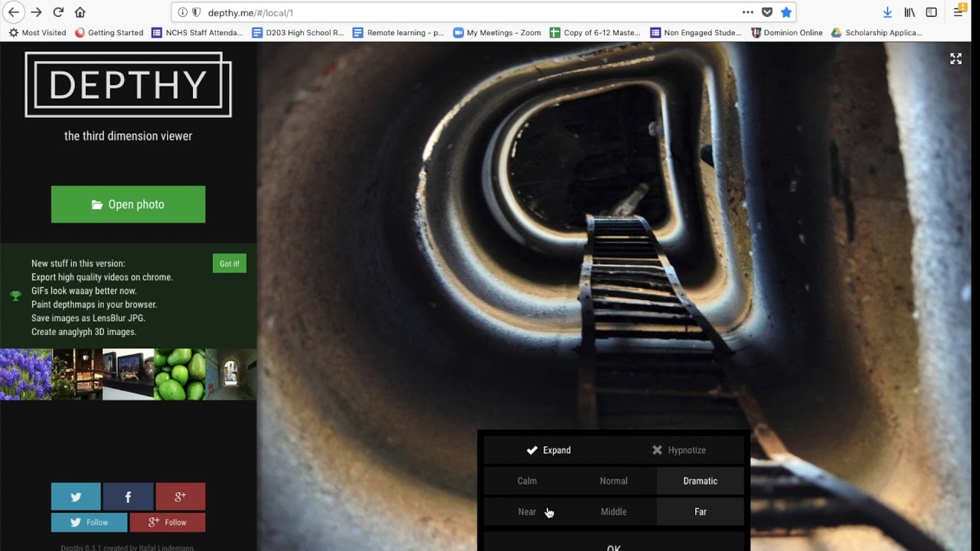Choose Far focus plane
The height and width of the screenshot is (551, 980).
pos(700,511)
